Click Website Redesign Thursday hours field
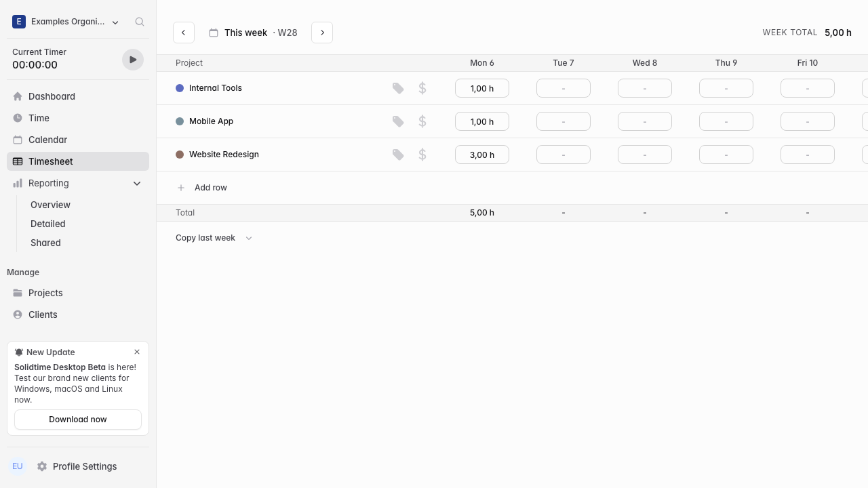Image resolution: width=868 pixels, height=488 pixels. click(726, 155)
